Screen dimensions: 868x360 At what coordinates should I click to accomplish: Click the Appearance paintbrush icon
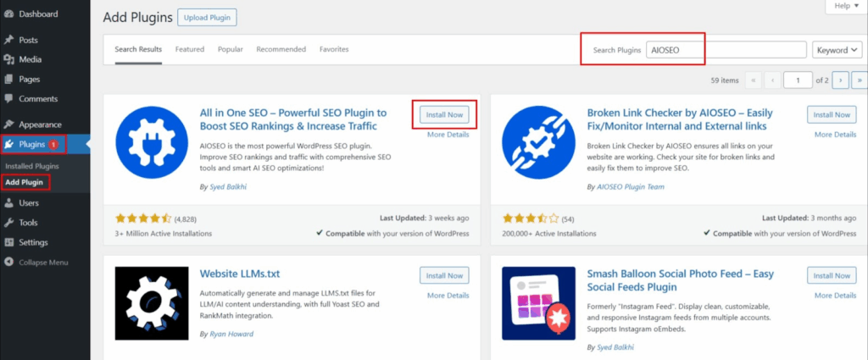[x=8, y=125]
